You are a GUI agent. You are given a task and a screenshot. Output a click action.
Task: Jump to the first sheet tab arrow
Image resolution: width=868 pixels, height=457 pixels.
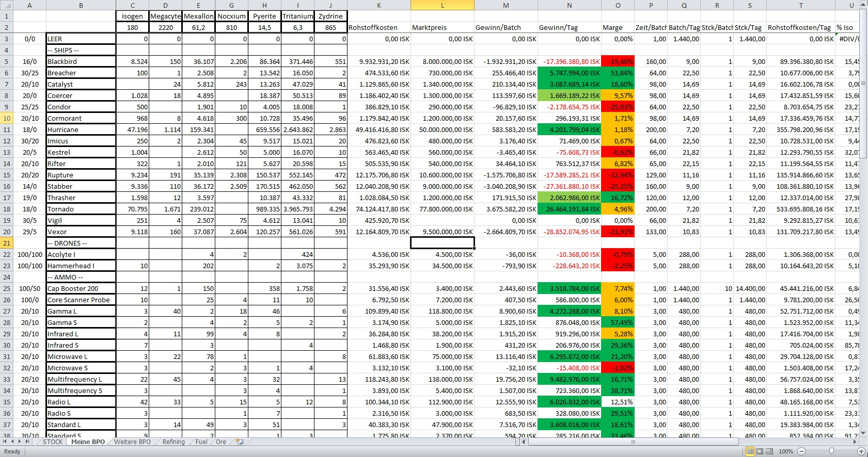[5, 442]
